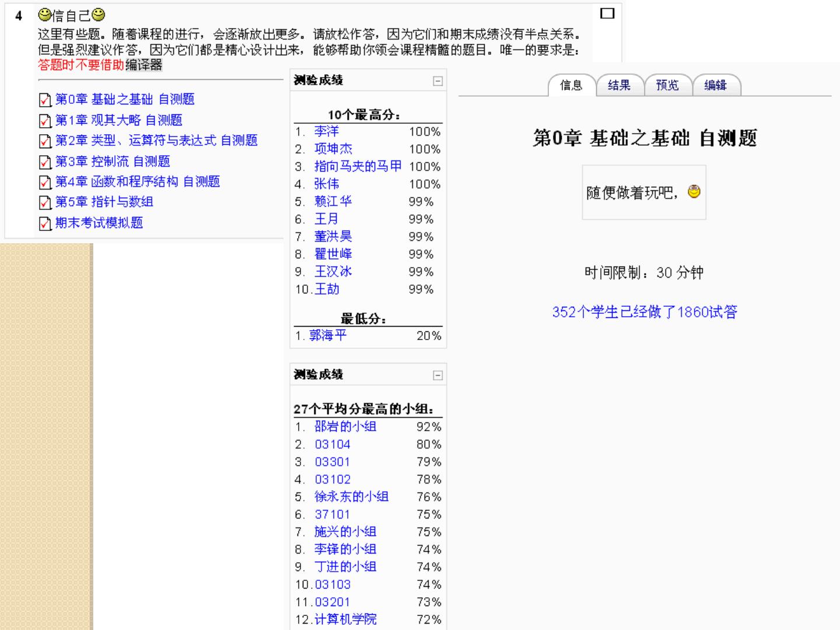
Task: Open top scorer 李洋's profile
Action: tap(327, 131)
